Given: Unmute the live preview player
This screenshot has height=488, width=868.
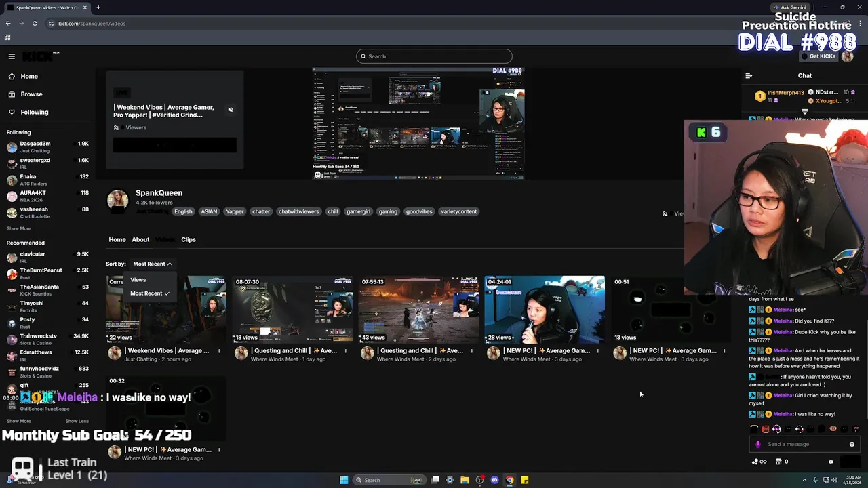Looking at the screenshot, I should pos(231,110).
